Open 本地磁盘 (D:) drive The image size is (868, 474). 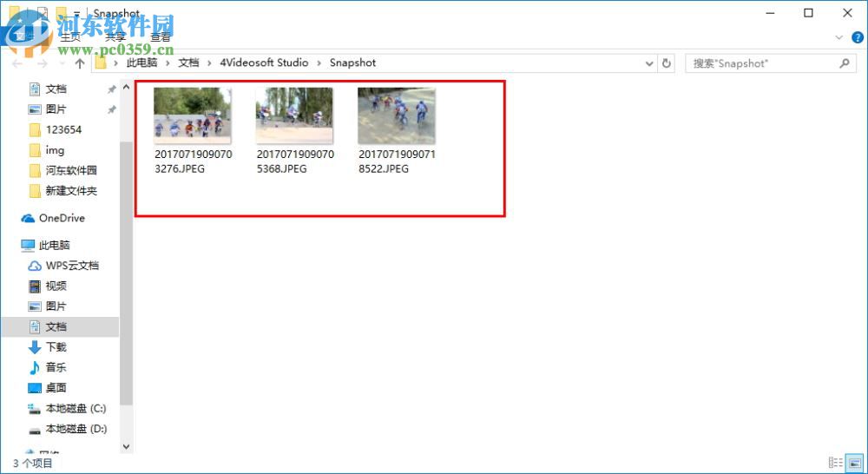click(76, 429)
